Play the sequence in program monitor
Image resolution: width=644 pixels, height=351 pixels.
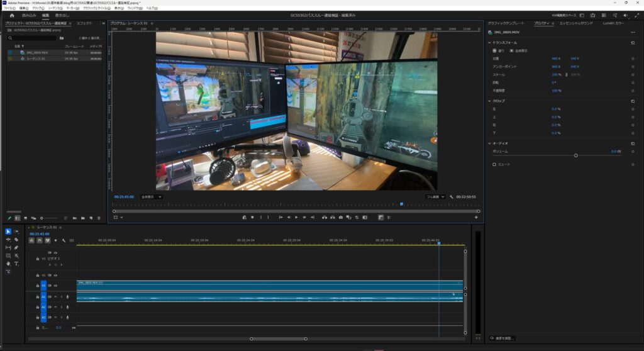click(x=296, y=218)
